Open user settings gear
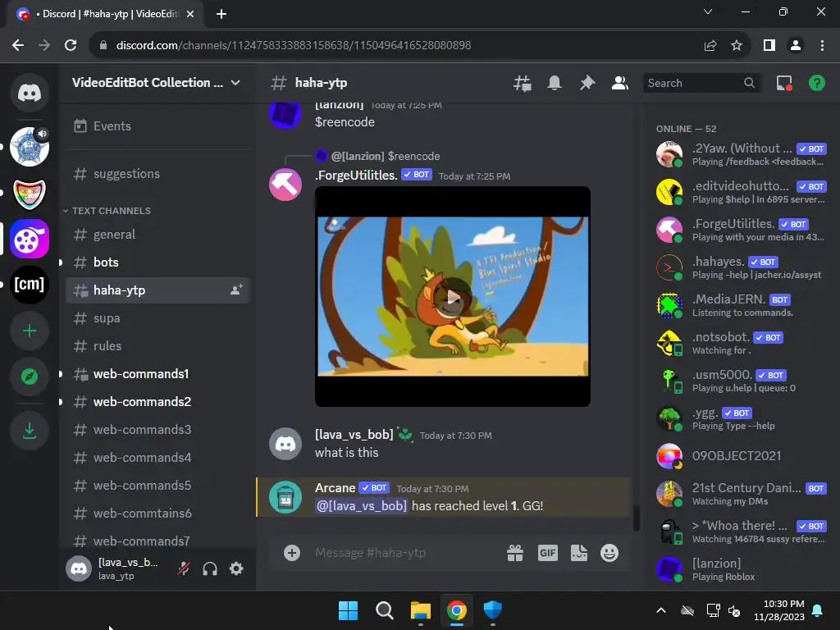Screen dimensions: 840x630 (x=236, y=569)
